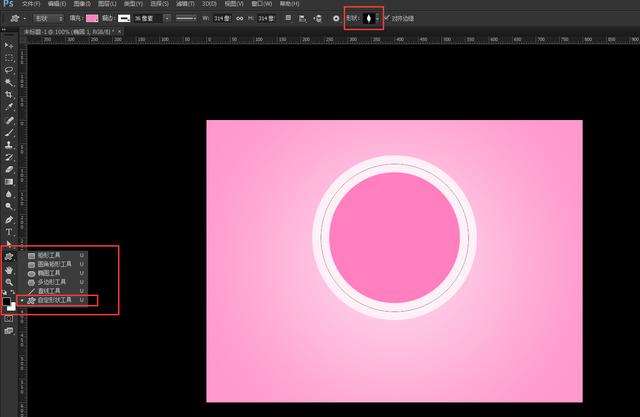
Task: Close the 未标题-1 document tab
Action: click(120, 31)
